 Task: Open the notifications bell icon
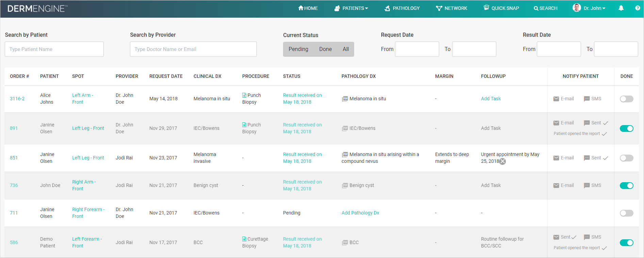(x=621, y=8)
